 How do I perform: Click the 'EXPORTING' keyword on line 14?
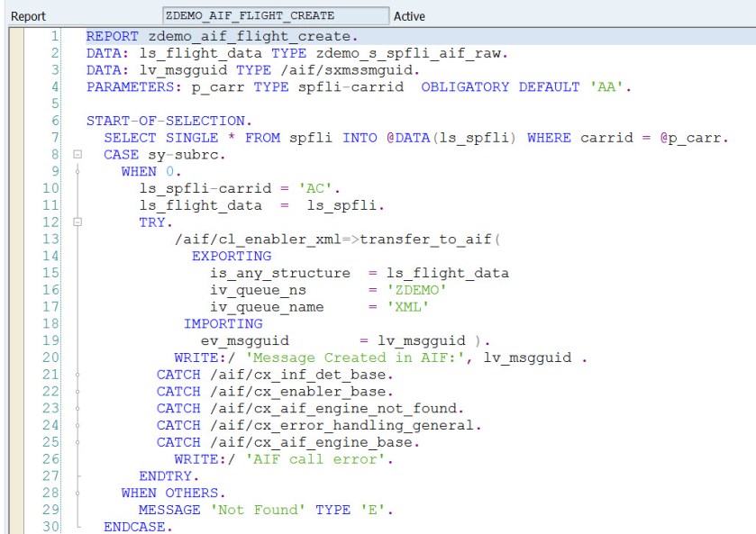click(232, 257)
